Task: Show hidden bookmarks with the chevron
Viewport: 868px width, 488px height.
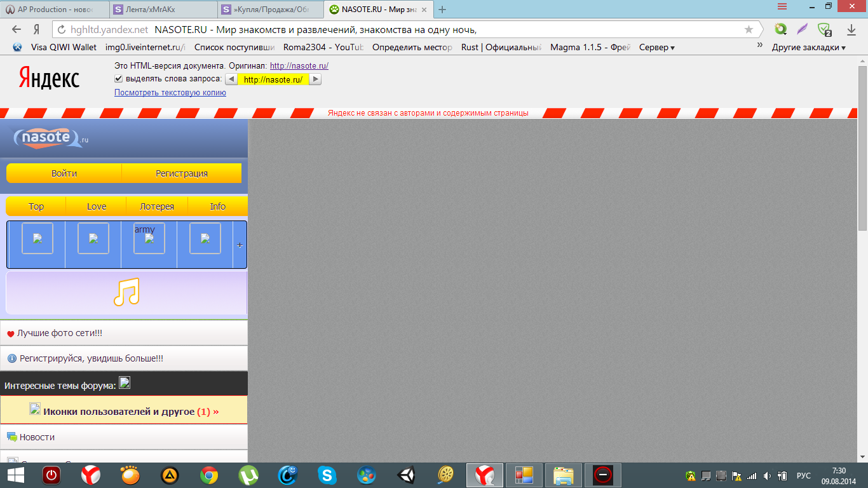Action: [759, 46]
